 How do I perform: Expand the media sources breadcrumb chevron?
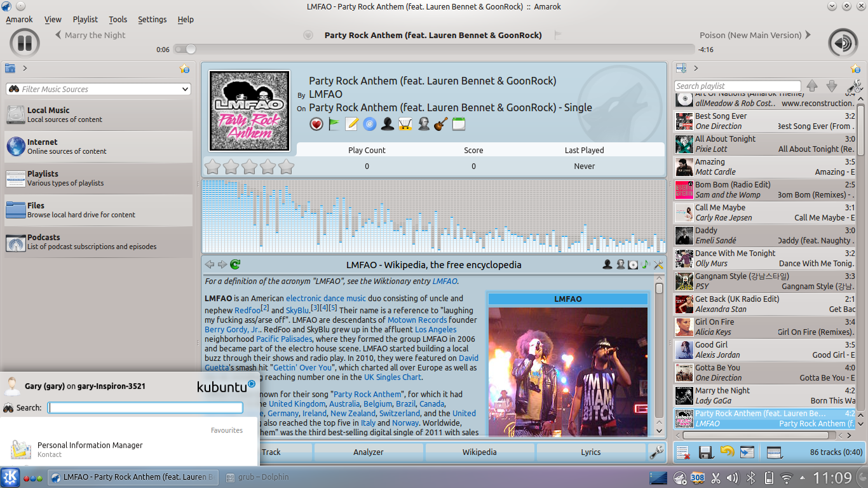click(x=25, y=69)
